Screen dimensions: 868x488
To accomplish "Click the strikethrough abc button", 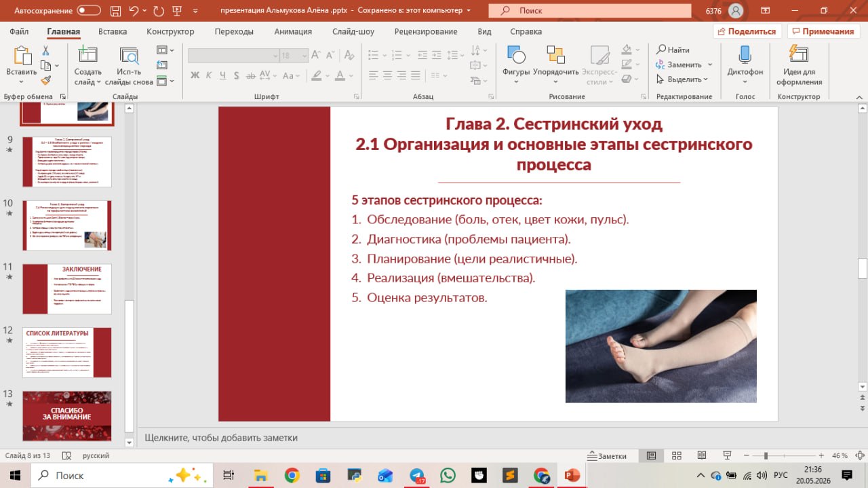I will (250, 75).
